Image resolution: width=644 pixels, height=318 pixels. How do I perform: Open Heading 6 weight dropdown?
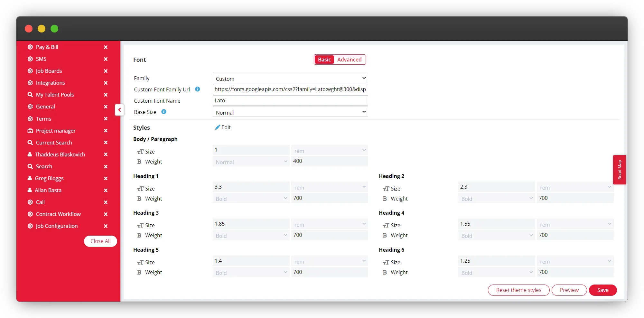497,272
